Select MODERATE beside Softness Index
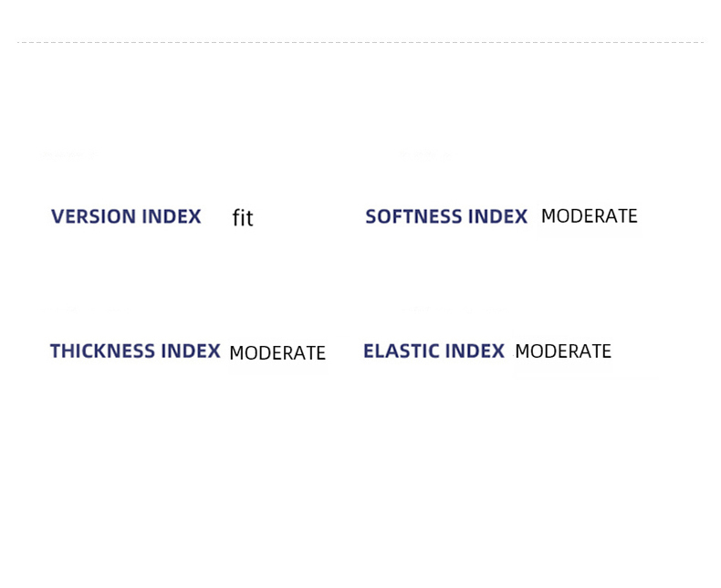Image resolution: width=721 pixels, height=588 pixels. [x=589, y=216]
